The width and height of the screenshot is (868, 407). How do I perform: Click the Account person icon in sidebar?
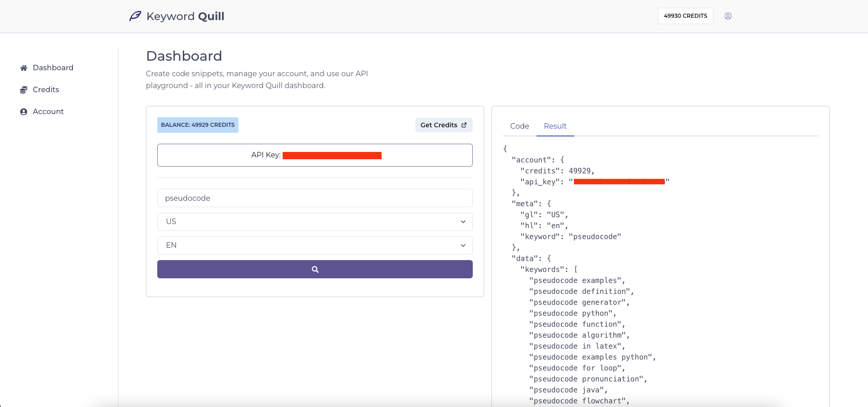24,112
